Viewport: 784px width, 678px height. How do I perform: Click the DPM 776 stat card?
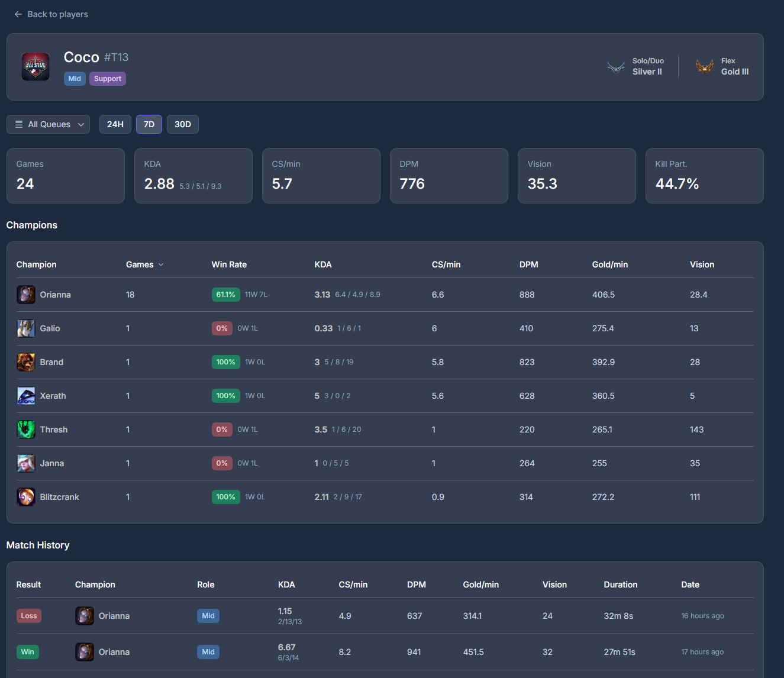pyautogui.click(x=449, y=176)
